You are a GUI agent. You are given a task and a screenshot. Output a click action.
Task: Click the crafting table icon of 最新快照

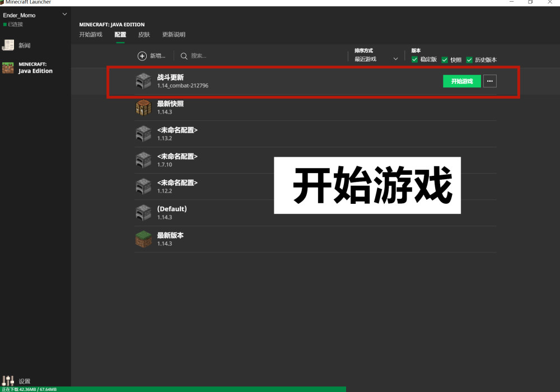pyautogui.click(x=143, y=108)
